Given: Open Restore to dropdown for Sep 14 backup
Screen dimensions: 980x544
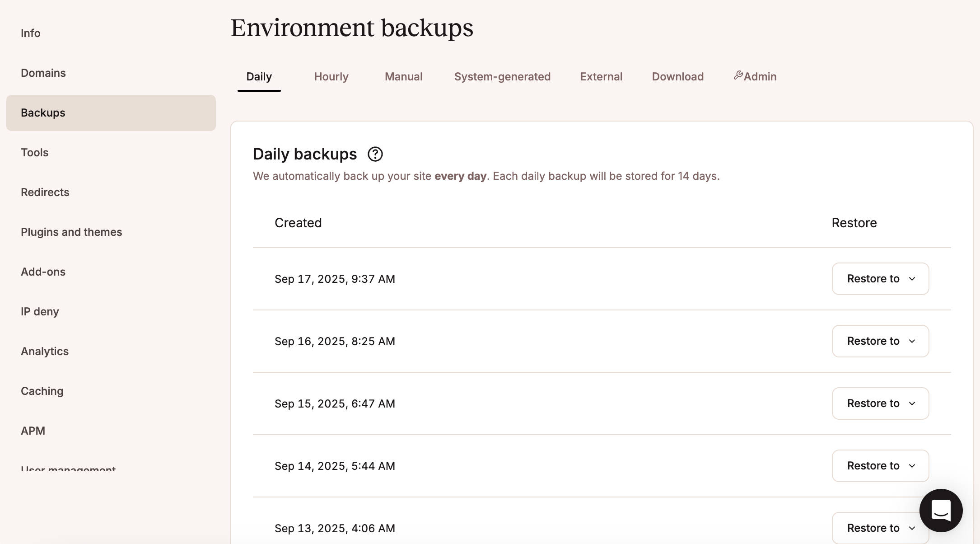Looking at the screenshot, I should click(880, 466).
